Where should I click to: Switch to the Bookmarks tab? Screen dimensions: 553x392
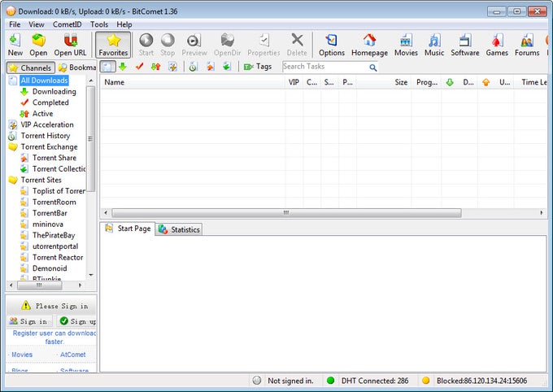(77, 68)
